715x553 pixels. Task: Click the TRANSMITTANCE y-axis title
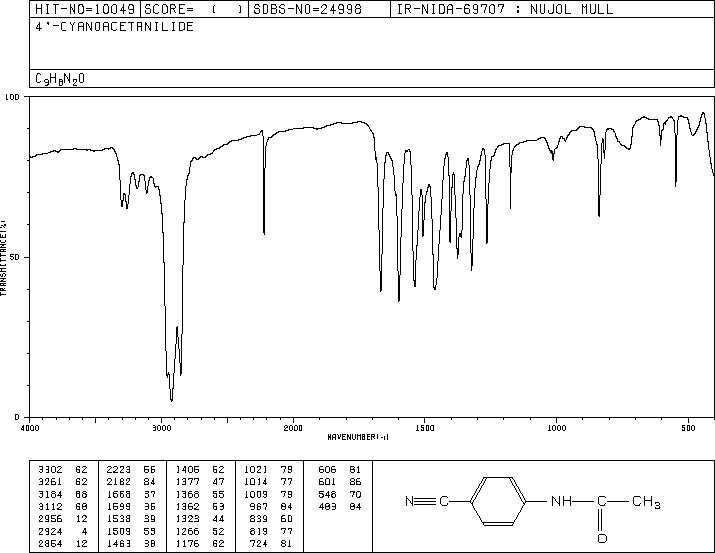pos(3,258)
